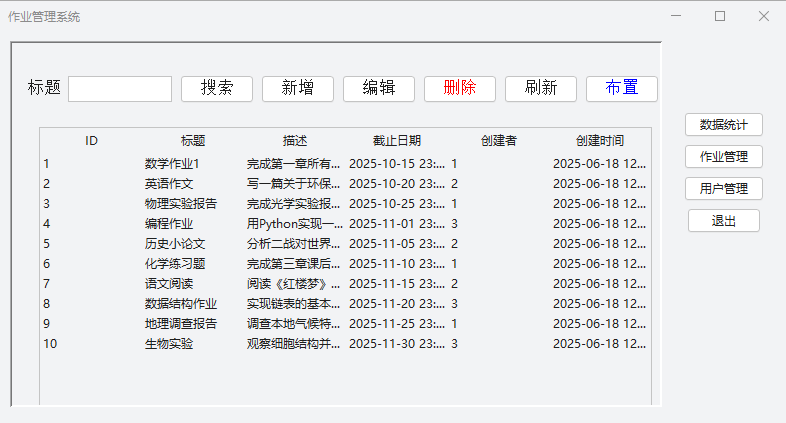
Task: Click deadline 2025-11-15 23:...
Action: coord(397,284)
